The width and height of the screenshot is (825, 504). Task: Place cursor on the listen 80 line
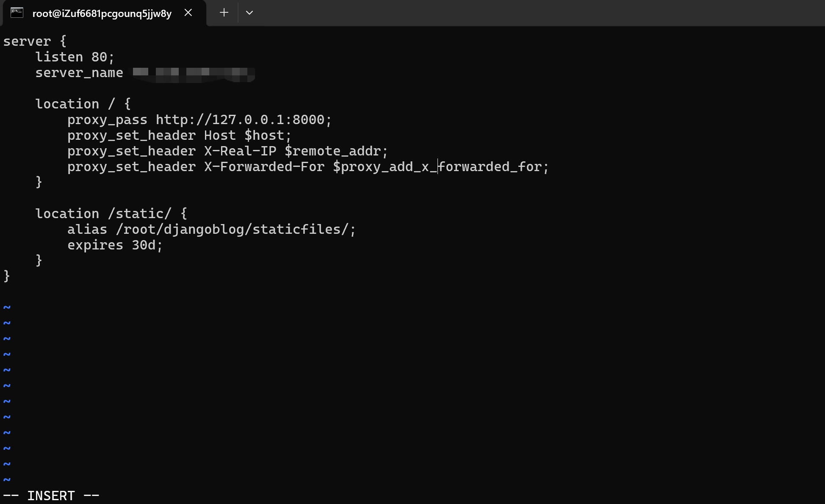coord(75,57)
